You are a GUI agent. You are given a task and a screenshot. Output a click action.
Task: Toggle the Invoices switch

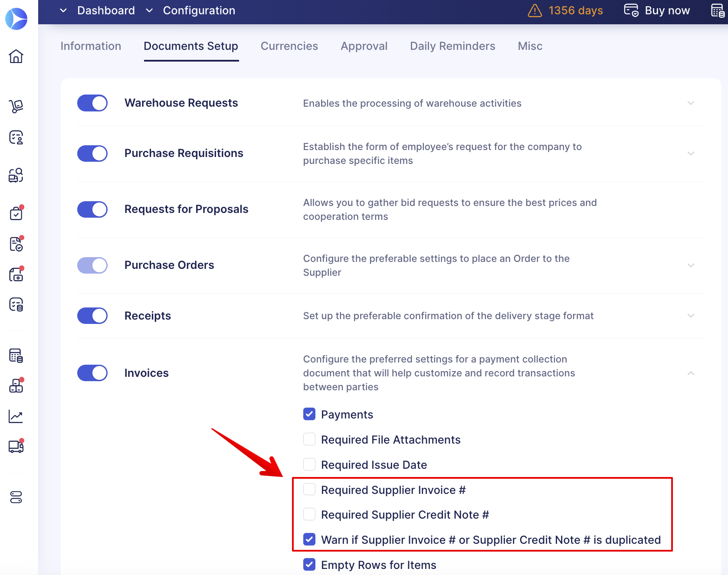coord(92,373)
